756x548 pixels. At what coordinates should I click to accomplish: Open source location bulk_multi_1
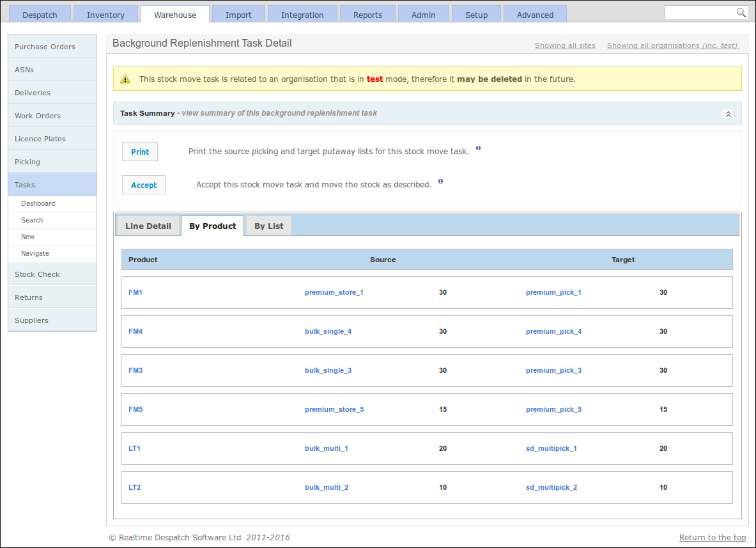point(327,449)
